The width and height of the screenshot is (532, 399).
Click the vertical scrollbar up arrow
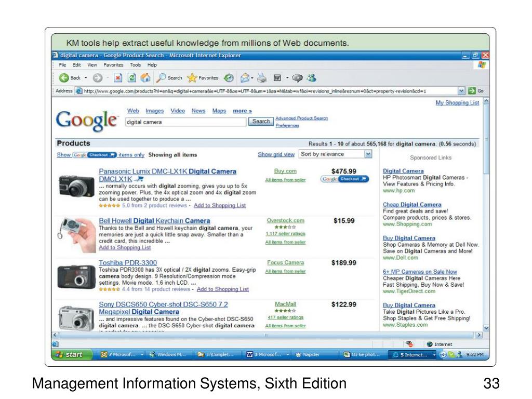pyautogui.click(x=486, y=101)
